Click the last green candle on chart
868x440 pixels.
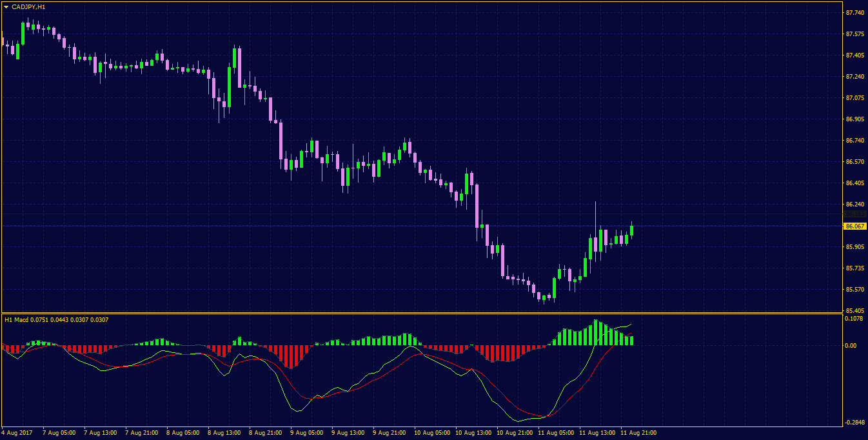tap(631, 230)
